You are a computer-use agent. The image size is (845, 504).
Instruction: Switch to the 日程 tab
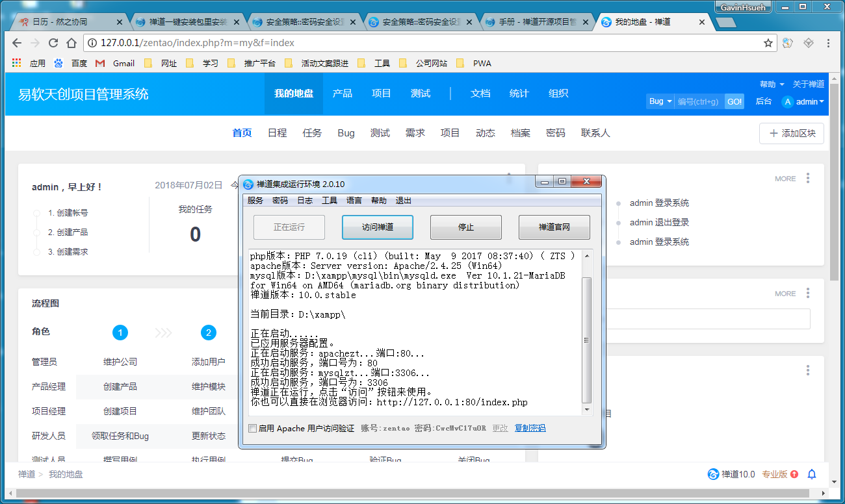coord(277,132)
